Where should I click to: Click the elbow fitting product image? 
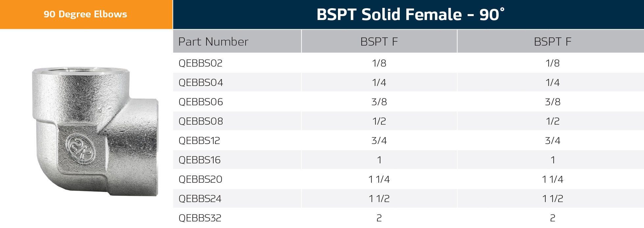click(x=95, y=131)
